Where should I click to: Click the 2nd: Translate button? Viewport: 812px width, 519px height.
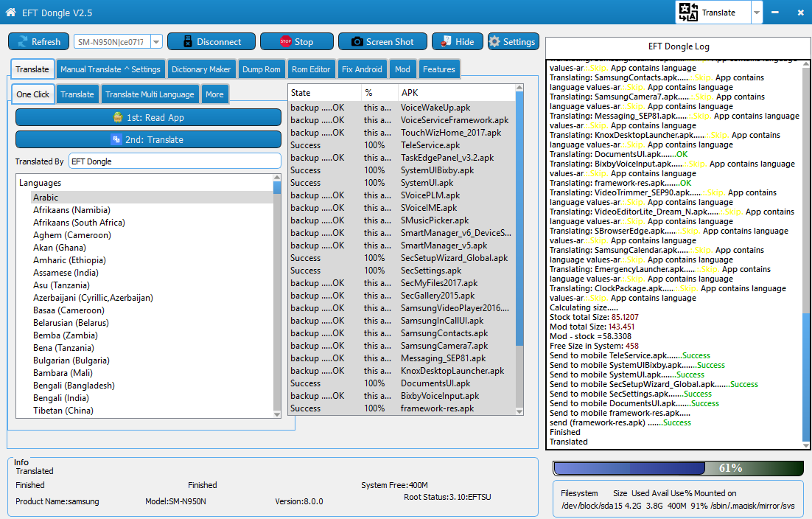tap(149, 140)
